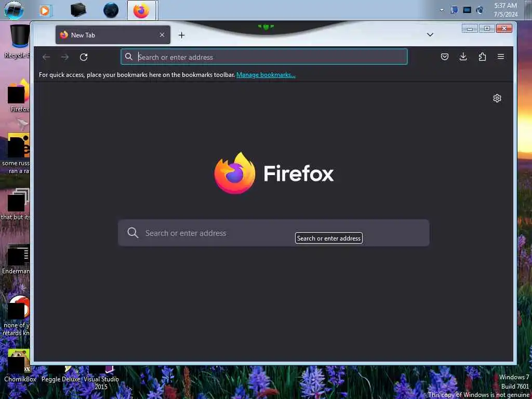The height and width of the screenshot is (399, 532).
Task: Close the New Tab tab
Action: pos(162,35)
